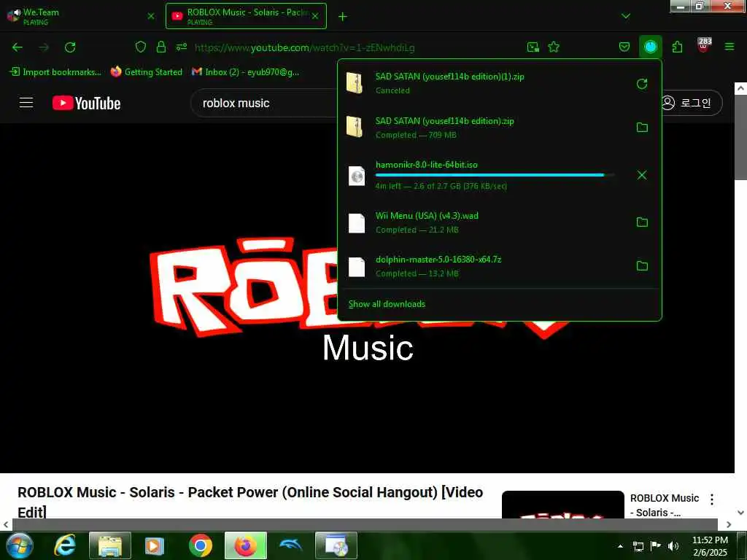Go to the YouTube home logo
Image resolution: width=747 pixels, height=560 pixels.
point(86,103)
